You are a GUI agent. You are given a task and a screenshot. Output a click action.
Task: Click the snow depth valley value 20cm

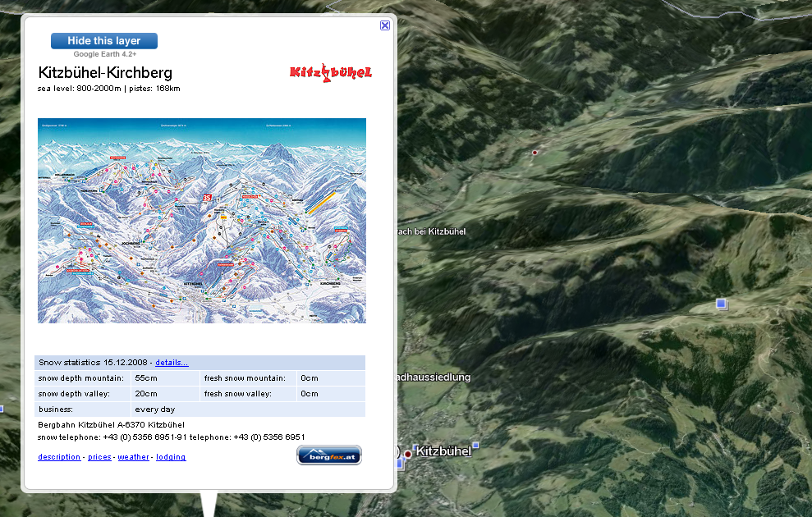(146, 394)
